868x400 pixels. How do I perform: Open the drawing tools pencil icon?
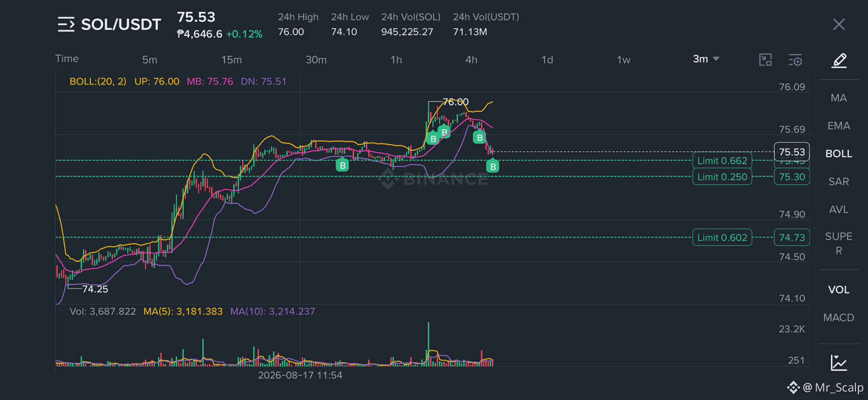pyautogui.click(x=839, y=60)
